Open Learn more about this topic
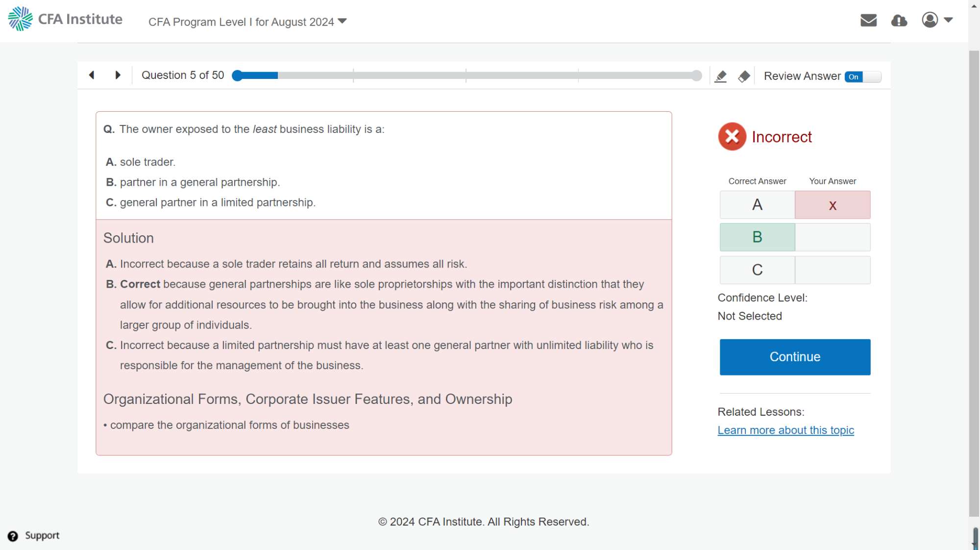Viewport: 980px width, 550px height. tap(785, 430)
